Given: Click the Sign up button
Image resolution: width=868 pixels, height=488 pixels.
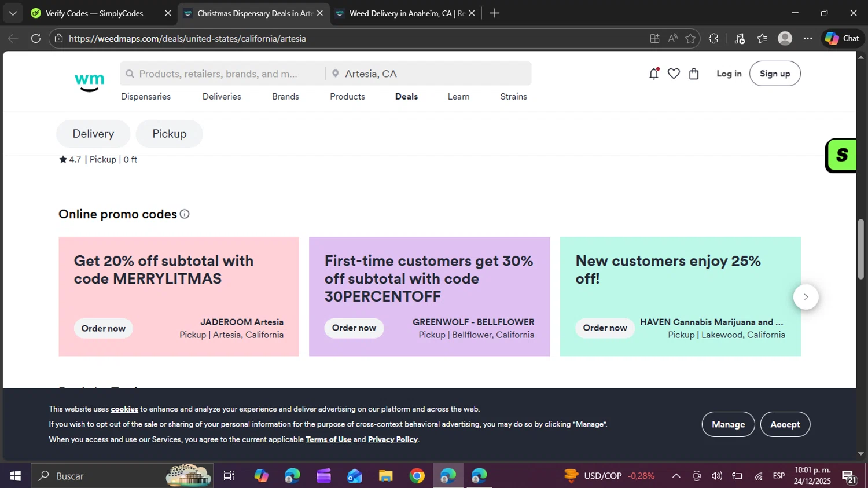Looking at the screenshot, I should (775, 74).
